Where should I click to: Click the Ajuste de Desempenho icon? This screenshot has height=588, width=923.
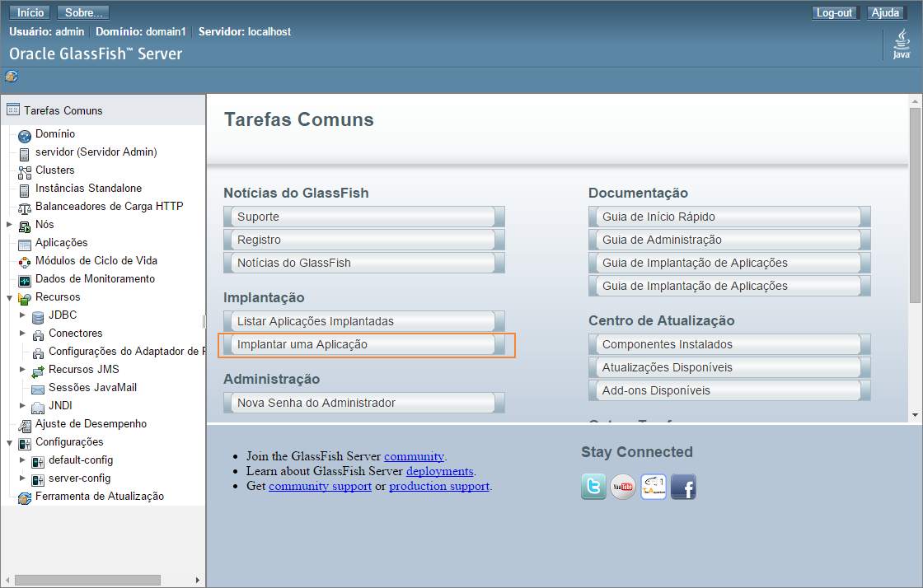[24, 427]
